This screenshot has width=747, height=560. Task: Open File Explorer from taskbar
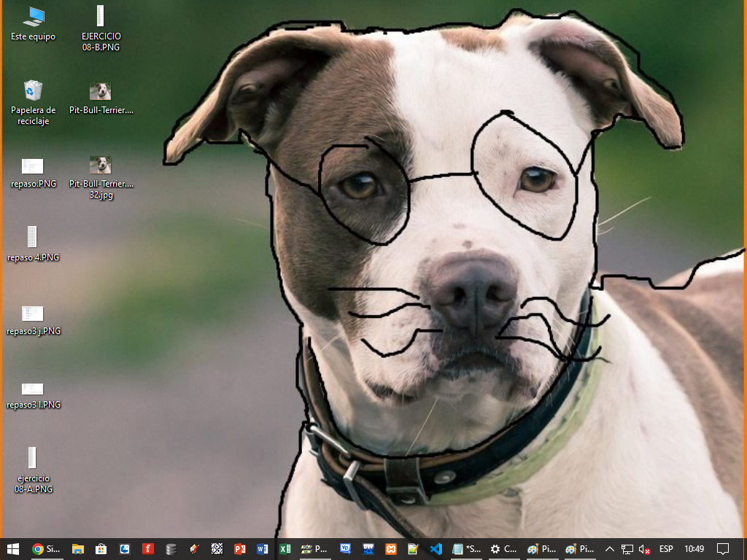coord(78,549)
